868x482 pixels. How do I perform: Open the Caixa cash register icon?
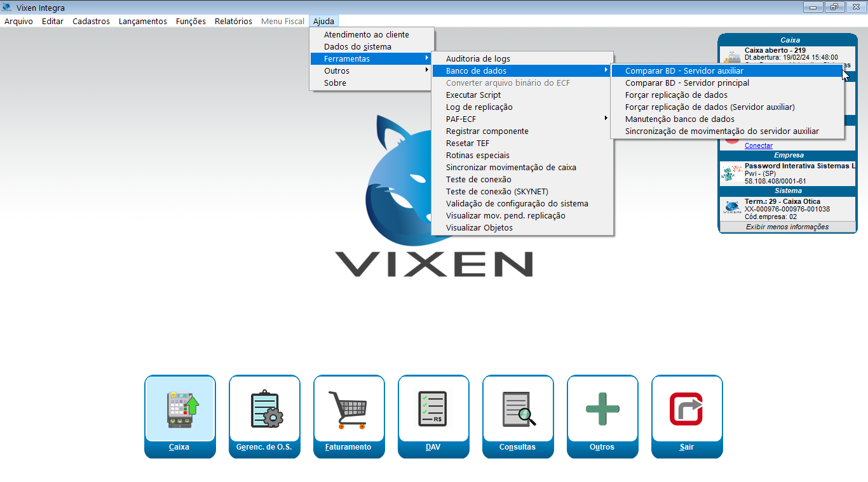[180, 409]
